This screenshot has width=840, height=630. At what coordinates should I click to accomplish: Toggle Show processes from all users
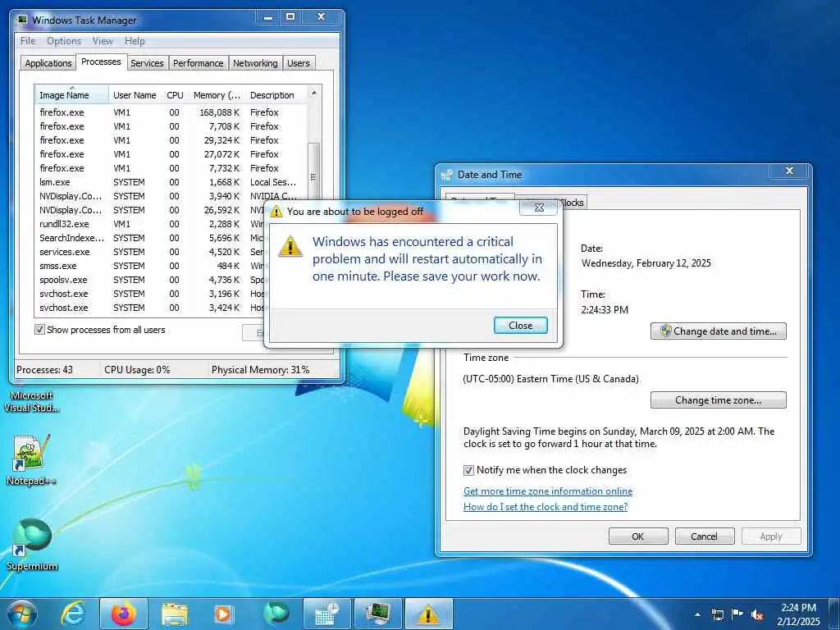pyautogui.click(x=39, y=330)
